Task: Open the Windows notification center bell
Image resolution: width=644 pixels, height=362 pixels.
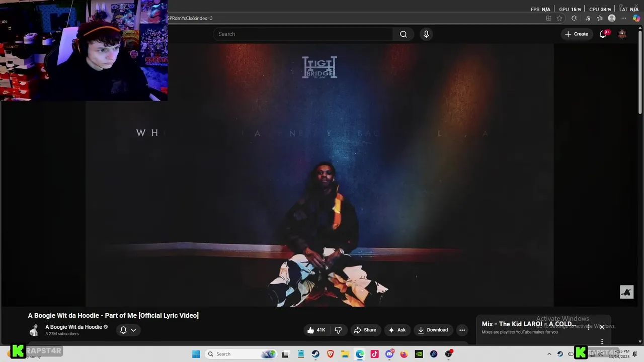Action: point(635,354)
